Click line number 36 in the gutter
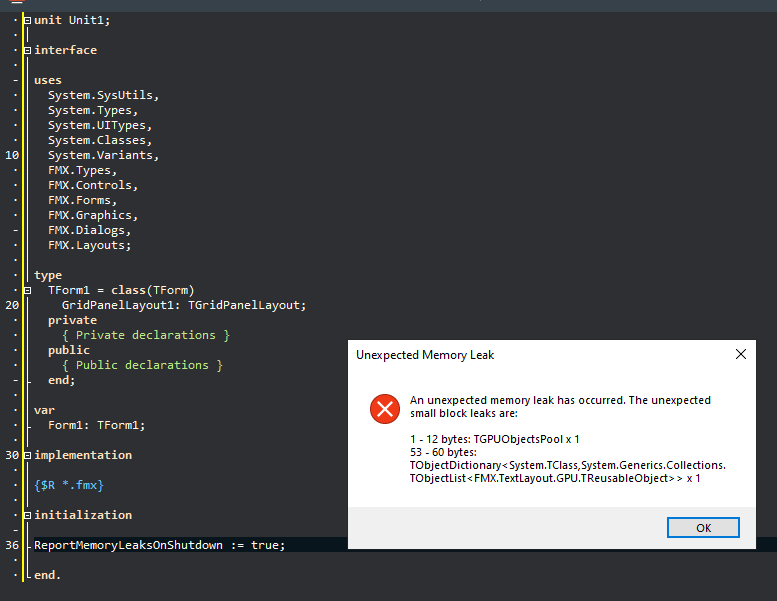This screenshot has width=777, height=601. [11, 545]
